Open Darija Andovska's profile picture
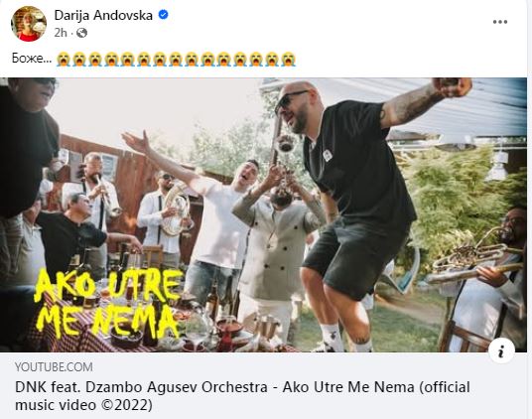The height and width of the screenshot is (419, 532). [29, 24]
